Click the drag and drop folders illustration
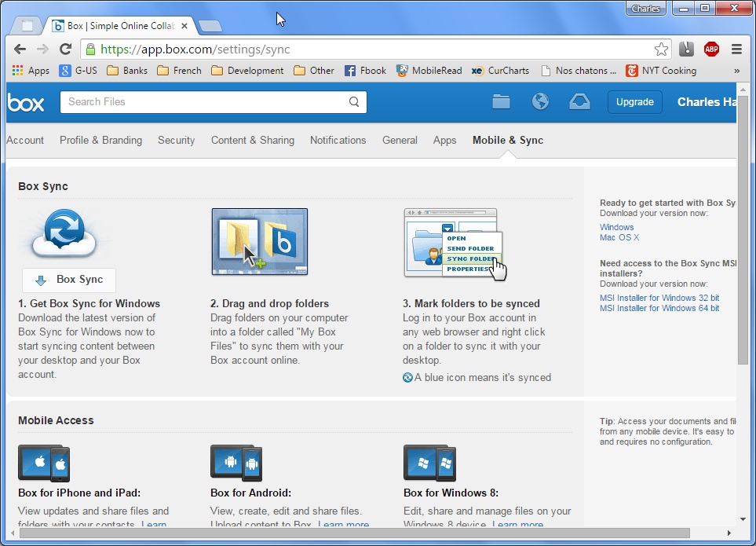This screenshot has width=756, height=546. (x=259, y=242)
